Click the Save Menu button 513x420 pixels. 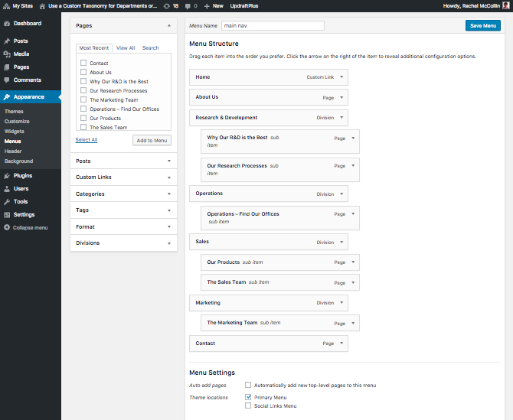point(483,25)
